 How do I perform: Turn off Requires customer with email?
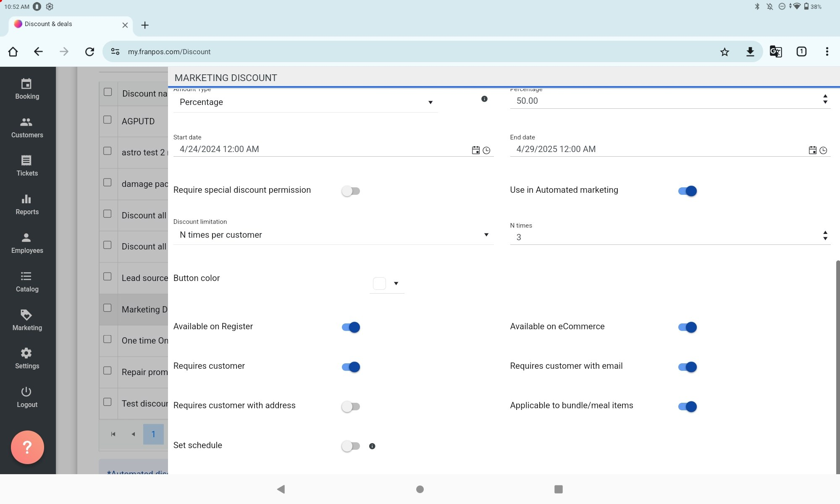[688, 367]
